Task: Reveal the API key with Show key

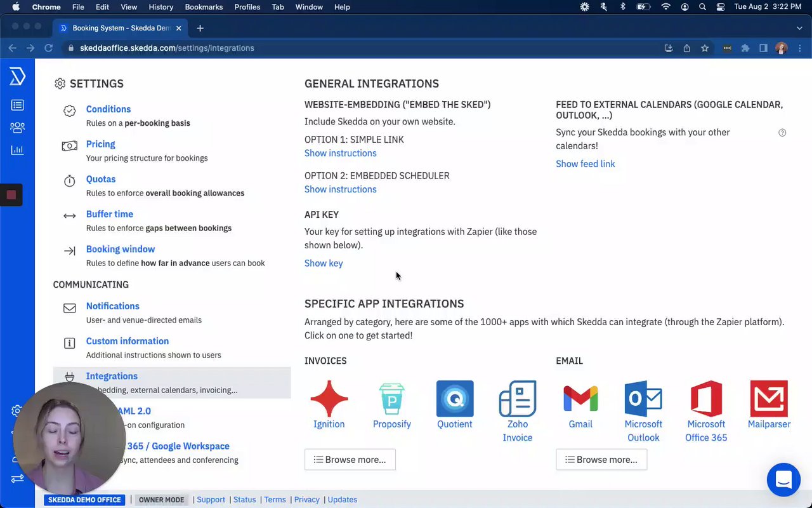Action: click(324, 263)
